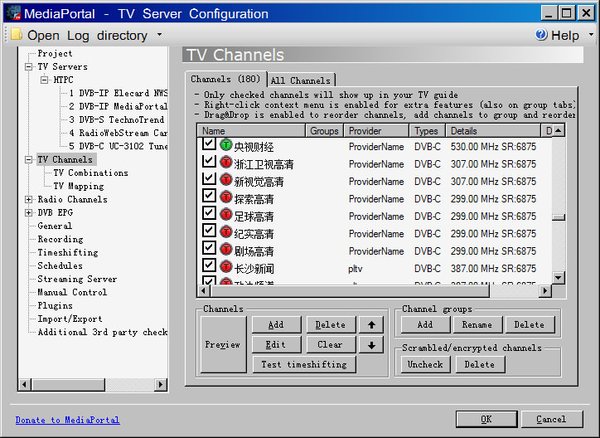Click the channels Add button
Image resolution: width=600 pixels, height=438 pixels.
point(276,325)
